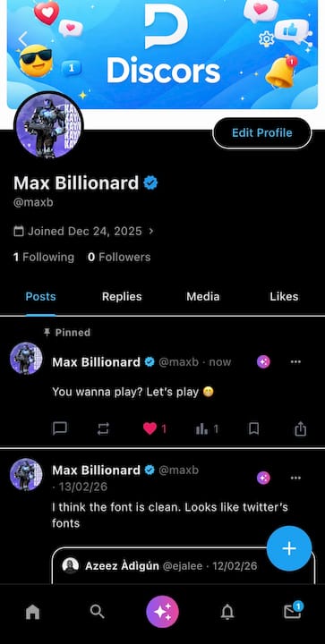Open the 1 Following list
This screenshot has height=644, width=325.
pos(44,257)
